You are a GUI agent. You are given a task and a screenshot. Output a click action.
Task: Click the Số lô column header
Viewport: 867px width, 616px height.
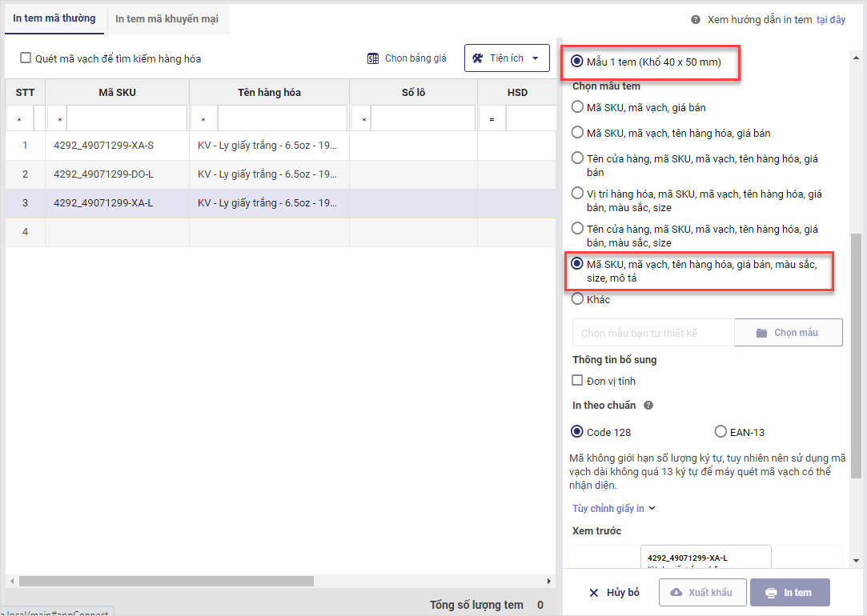[413, 92]
